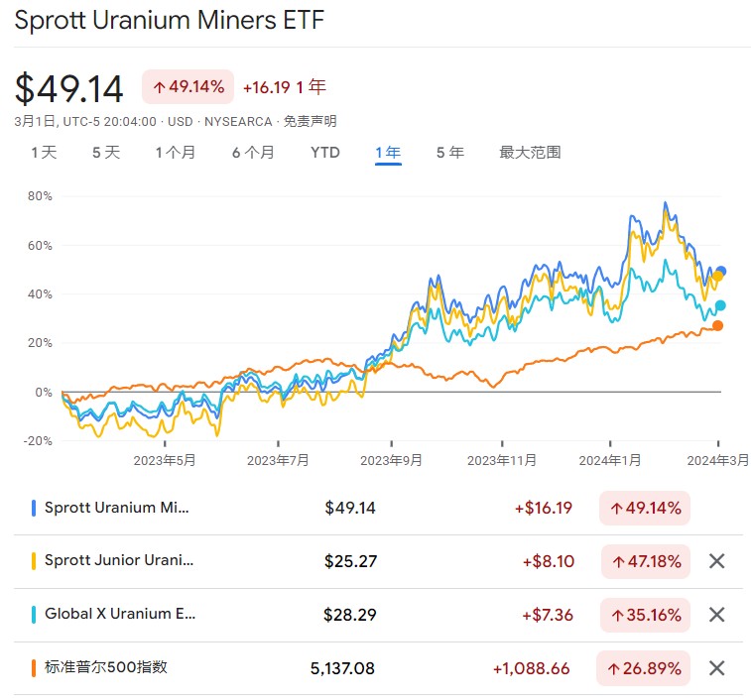Select the 5年 range tab
Viewport: 751px width, 700px height.
click(x=449, y=153)
